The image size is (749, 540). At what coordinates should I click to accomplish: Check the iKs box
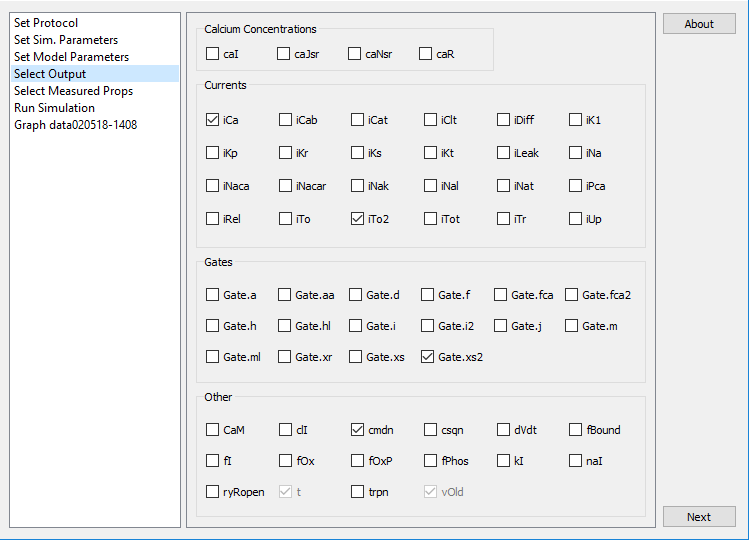357,152
